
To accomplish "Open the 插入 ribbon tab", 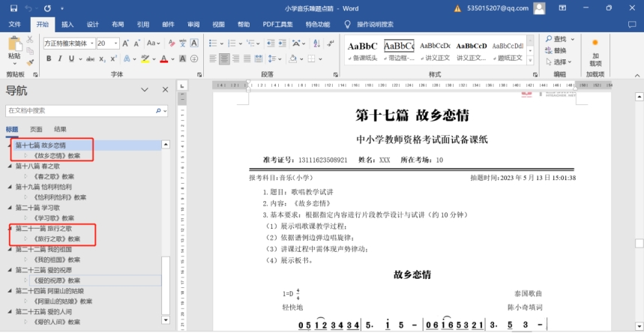I will [67, 24].
